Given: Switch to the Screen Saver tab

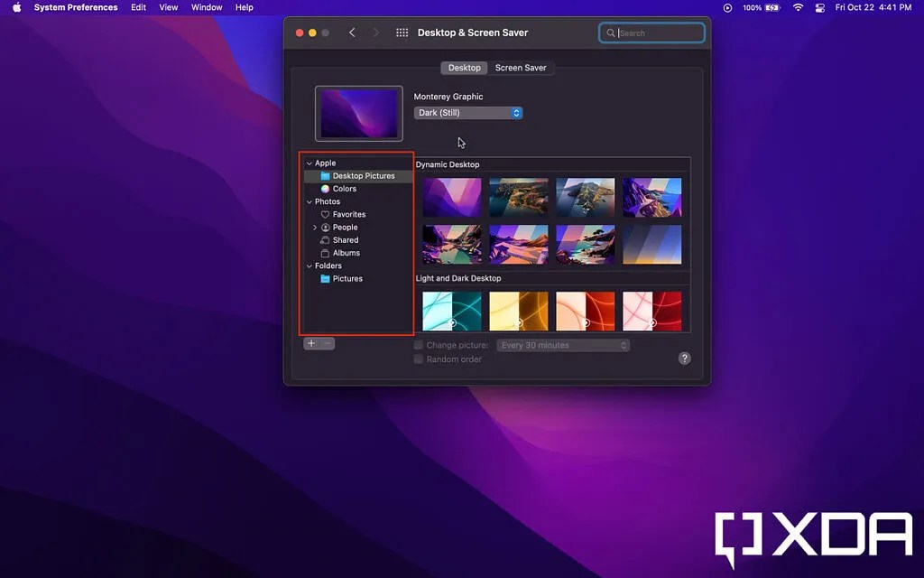Looking at the screenshot, I should point(522,67).
